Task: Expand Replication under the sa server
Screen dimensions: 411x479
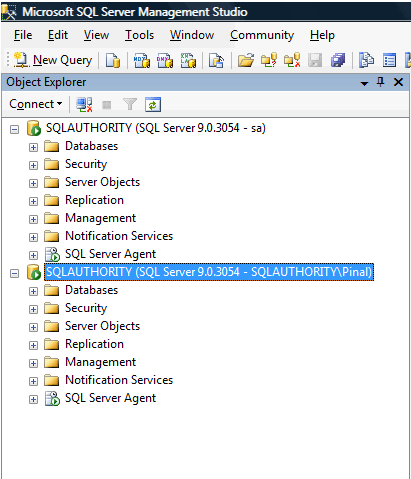Action: point(33,201)
